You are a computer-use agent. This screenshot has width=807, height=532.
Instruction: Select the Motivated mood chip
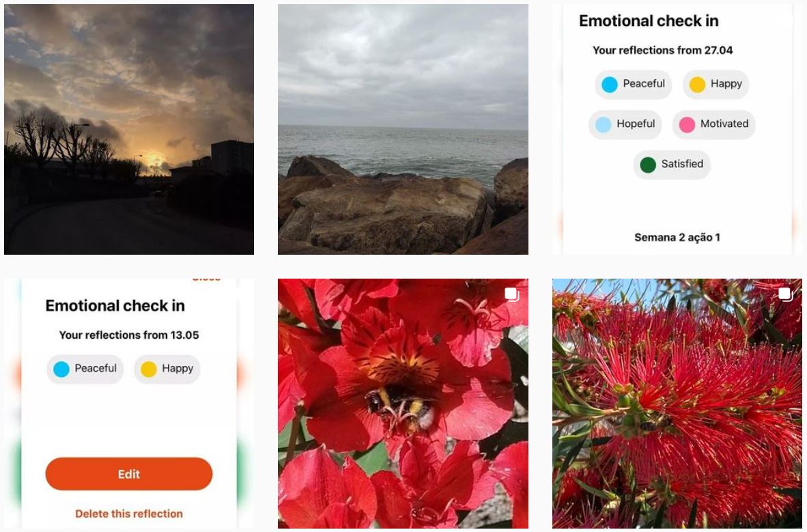click(713, 124)
